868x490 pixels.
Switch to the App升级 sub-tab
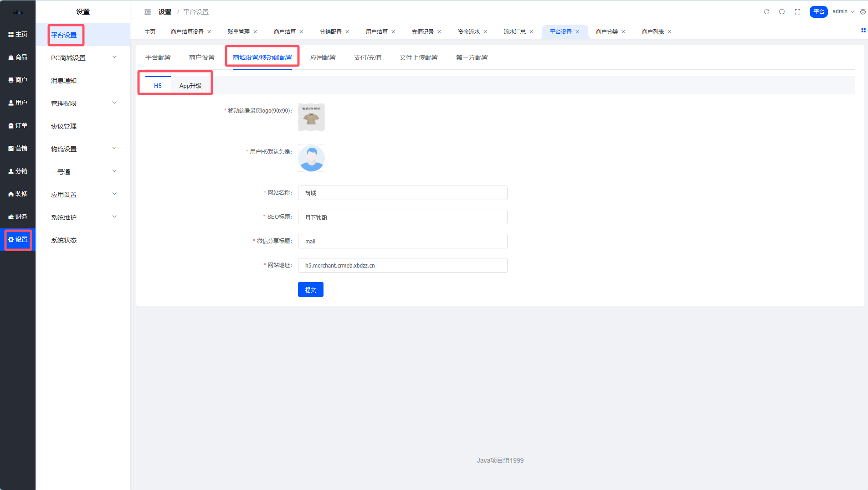pos(190,86)
